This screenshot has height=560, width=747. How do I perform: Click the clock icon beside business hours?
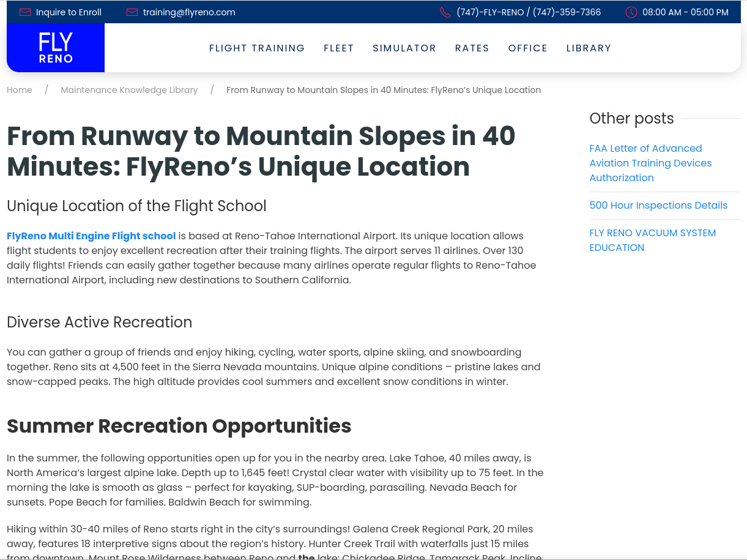[631, 12]
